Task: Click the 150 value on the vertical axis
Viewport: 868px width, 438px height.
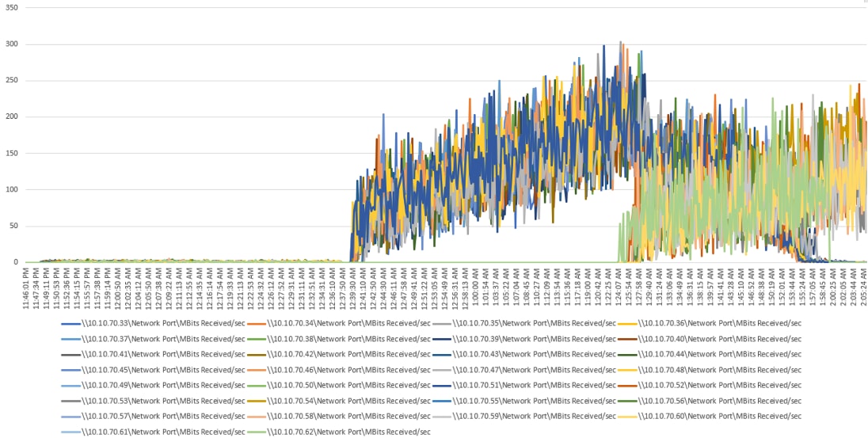Action: point(11,154)
